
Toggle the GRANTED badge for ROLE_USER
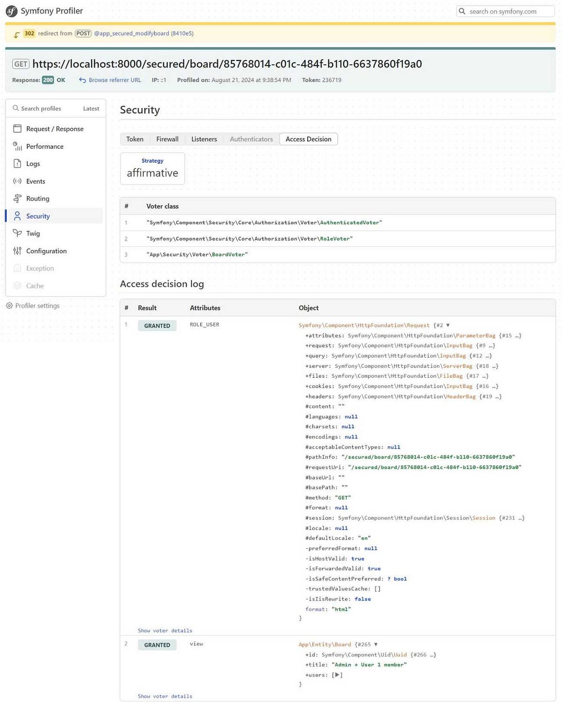157,326
